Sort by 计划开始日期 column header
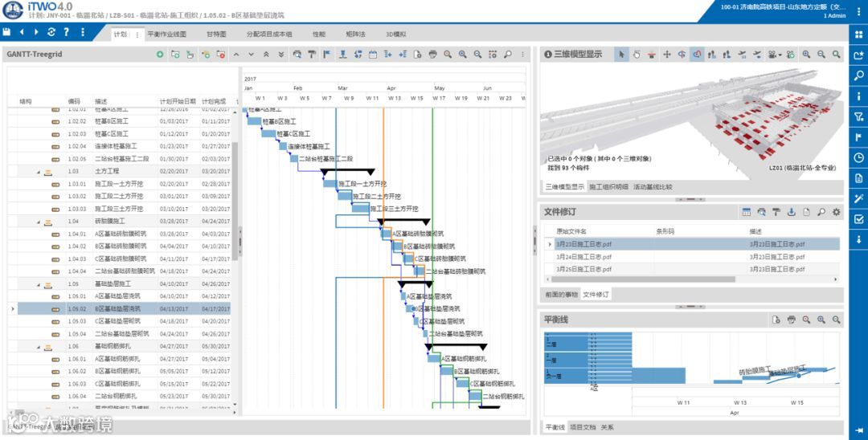The height and width of the screenshot is (440, 868). [177, 101]
